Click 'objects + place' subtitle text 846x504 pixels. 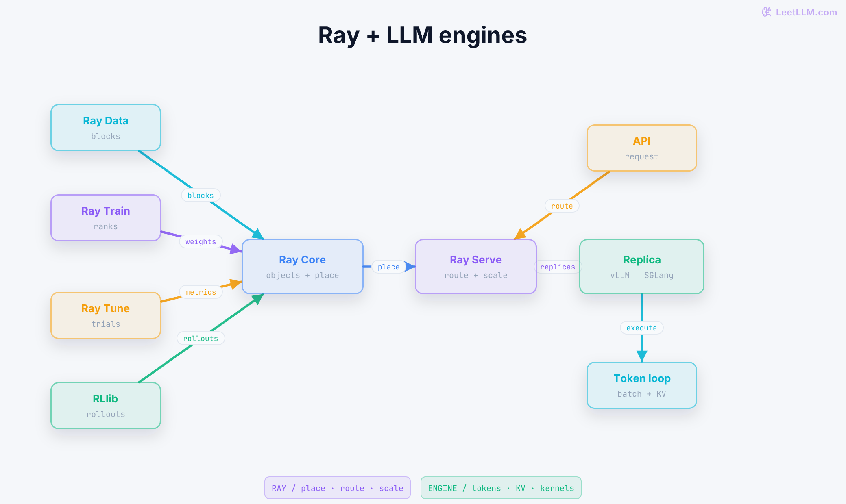(x=303, y=275)
